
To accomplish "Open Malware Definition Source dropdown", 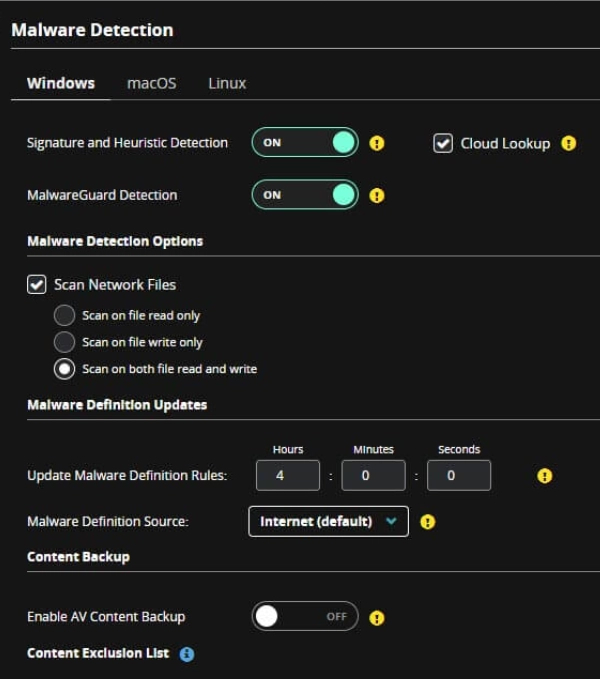I will coord(329,521).
